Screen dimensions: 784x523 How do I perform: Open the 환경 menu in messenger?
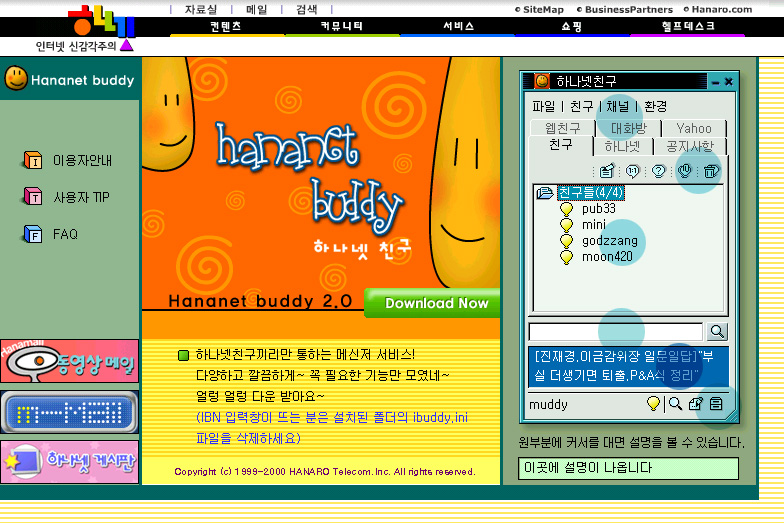click(656, 106)
